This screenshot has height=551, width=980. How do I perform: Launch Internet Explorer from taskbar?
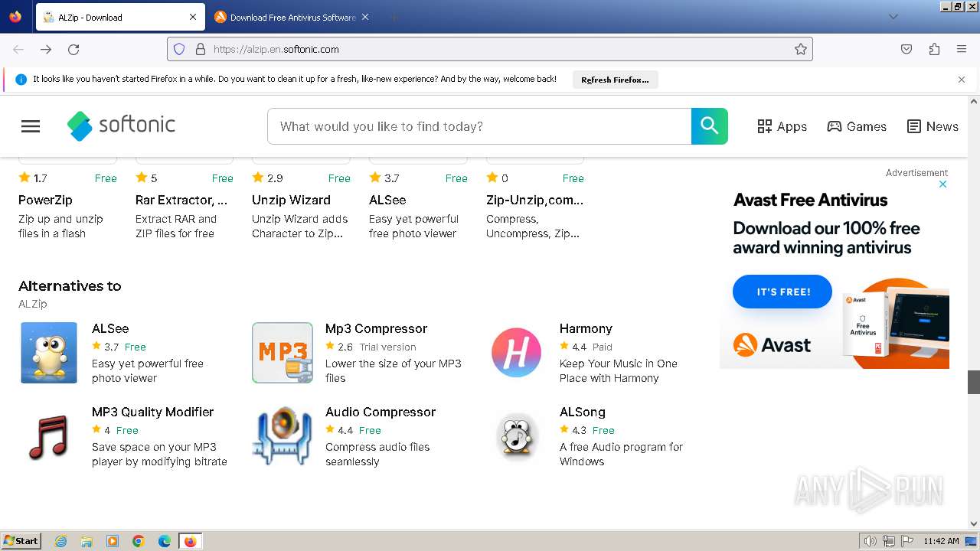[x=61, y=541]
